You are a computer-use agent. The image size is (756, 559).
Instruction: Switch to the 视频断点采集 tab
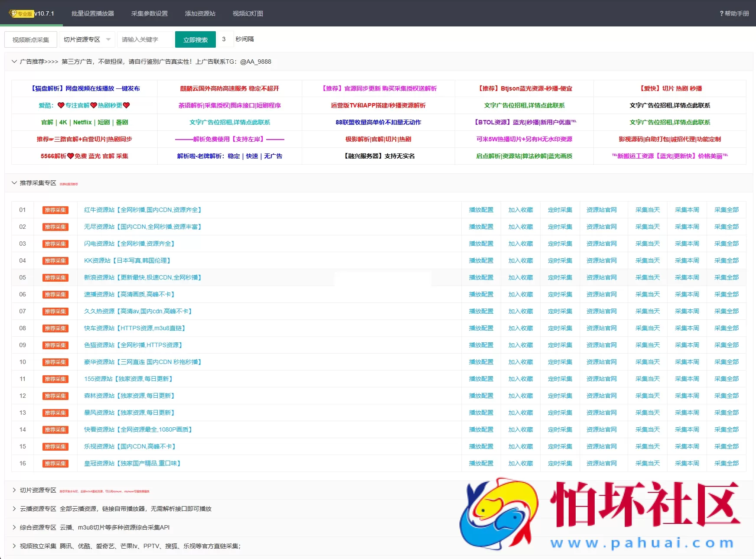30,39
